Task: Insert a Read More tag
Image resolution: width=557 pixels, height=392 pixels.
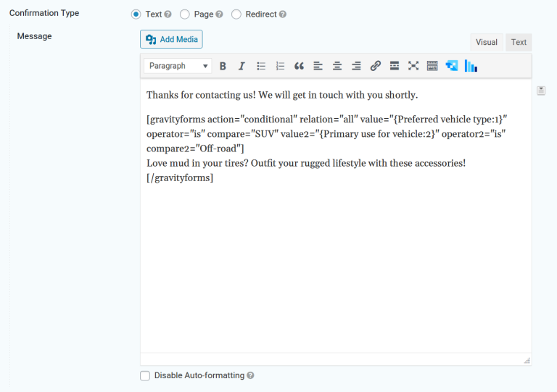Action: click(395, 66)
